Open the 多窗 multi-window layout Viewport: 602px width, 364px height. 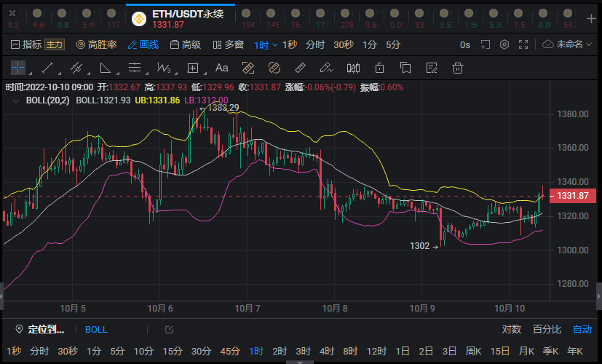pyautogui.click(x=229, y=44)
